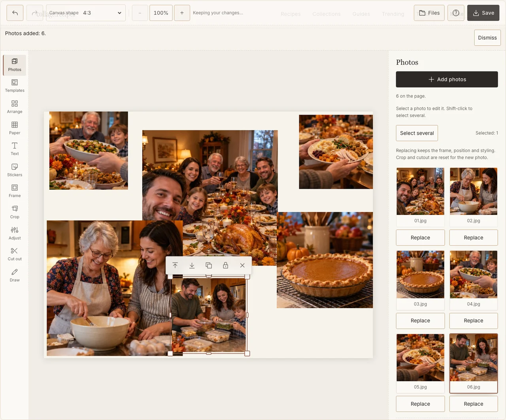Image resolution: width=506 pixels, height=420 pixels.
Task: Open the Frame tool
Action: pyautogui.click(x=15, y=191)
